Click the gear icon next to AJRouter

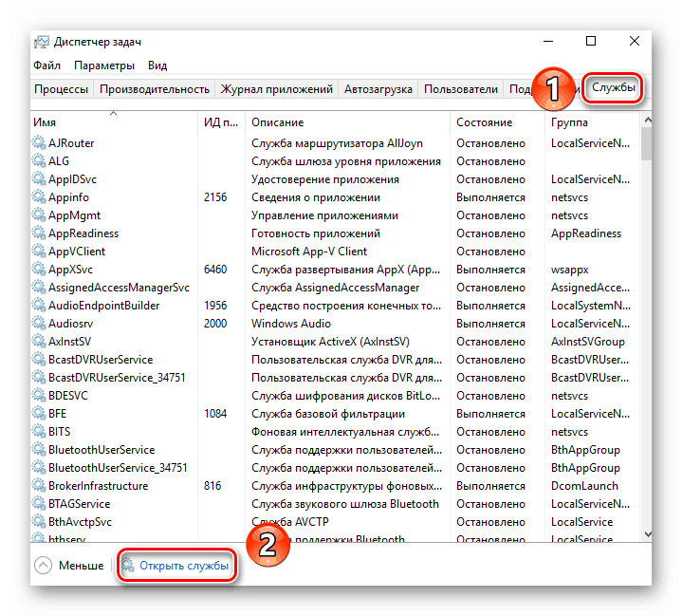coord(39,142)
